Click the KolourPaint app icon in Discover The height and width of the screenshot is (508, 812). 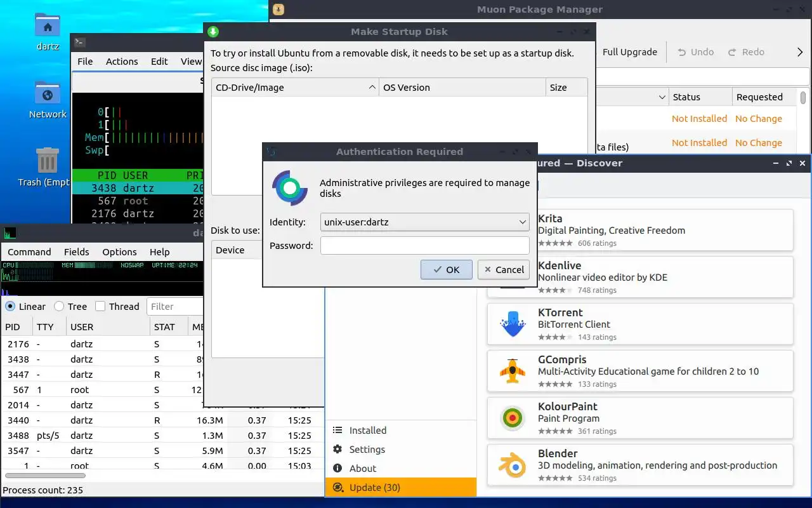(x=513, y=418)
